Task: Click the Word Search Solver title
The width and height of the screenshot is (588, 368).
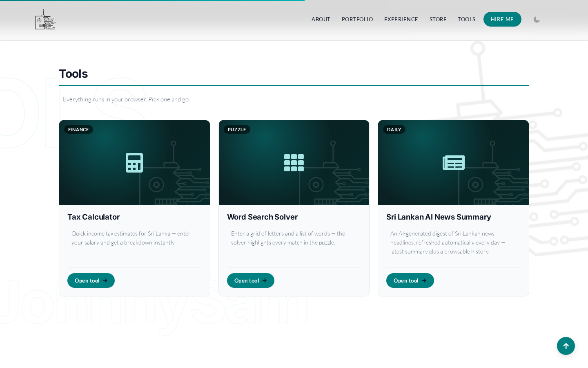Action: coord(262,217)
